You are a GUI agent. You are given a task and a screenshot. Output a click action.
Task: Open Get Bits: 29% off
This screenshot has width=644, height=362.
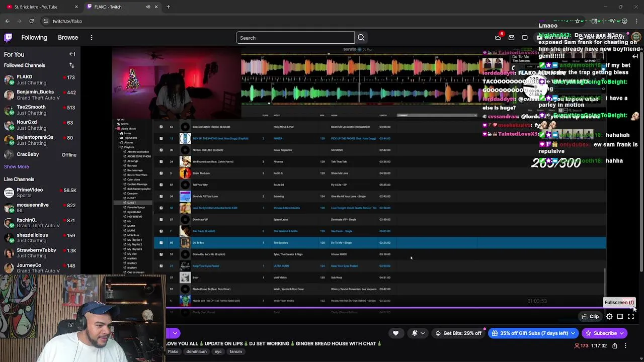tap(458, 333)
